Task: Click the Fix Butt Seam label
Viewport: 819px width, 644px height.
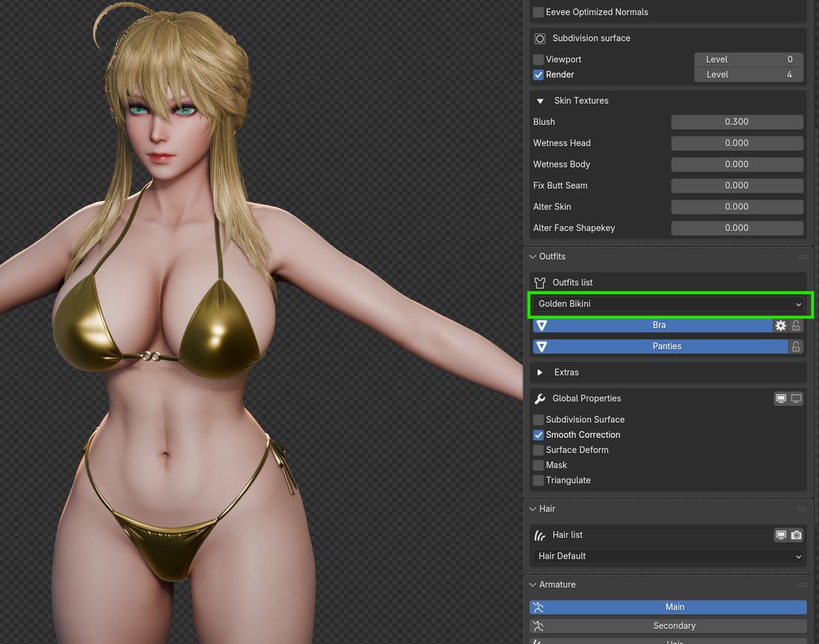Action: click(x=560, y=186)
